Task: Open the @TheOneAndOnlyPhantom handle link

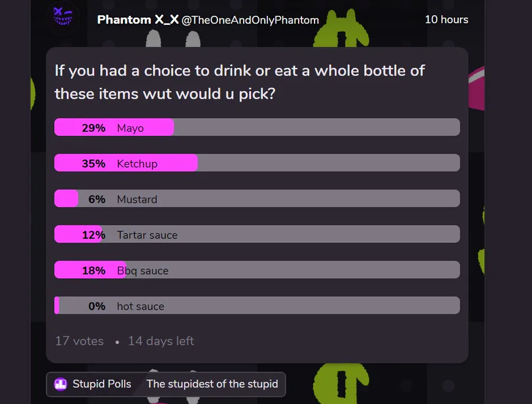Action: click(250, 20)
